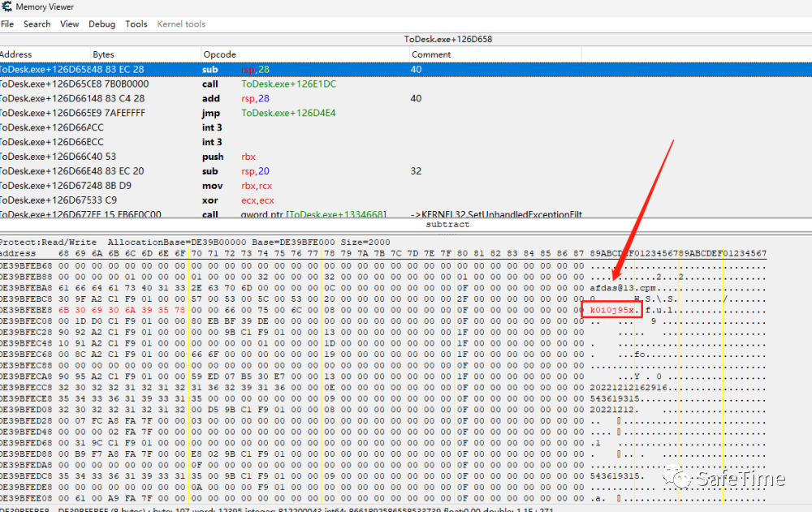
Task: Click ASCII text afdas@13.cpm in hex dump
Action: pyautogui.click(x=623, y=288)
